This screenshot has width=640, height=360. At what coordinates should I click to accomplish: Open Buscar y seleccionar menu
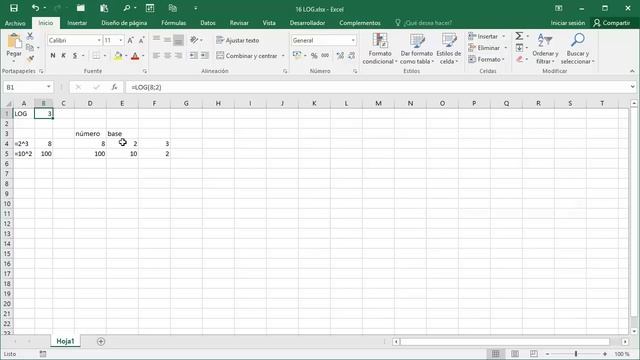tap(577, 49)
